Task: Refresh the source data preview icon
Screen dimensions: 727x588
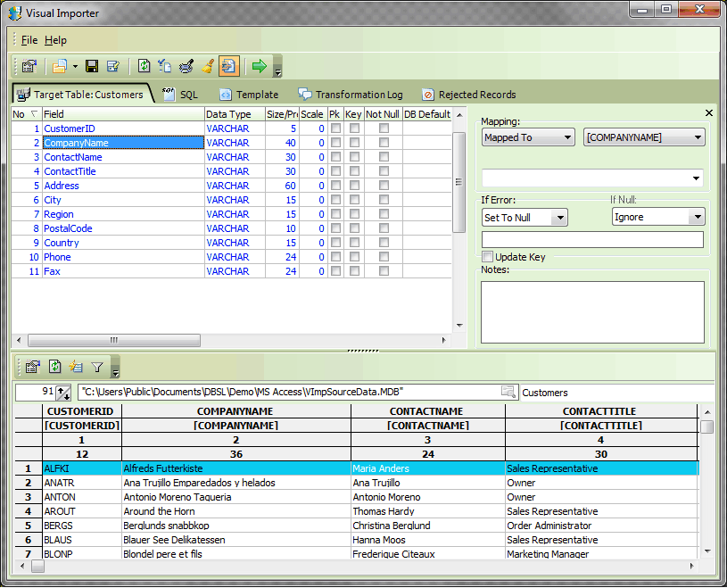Action: [x=54, y=366]
